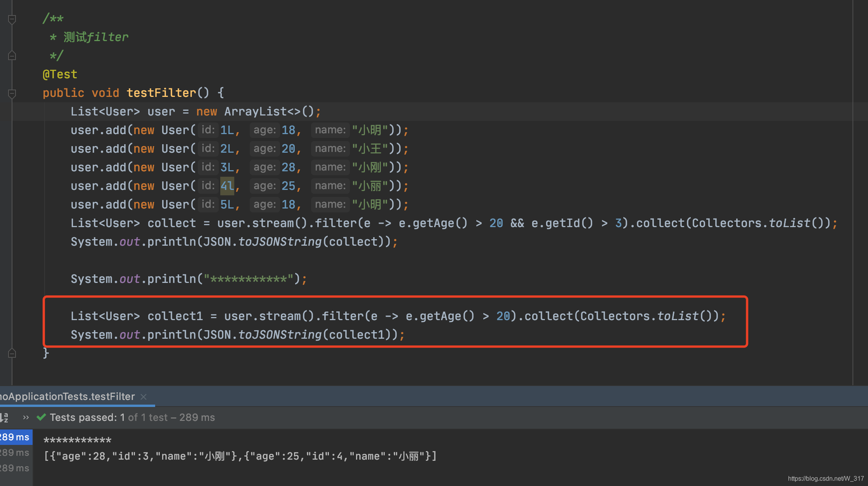Close the testFilter run tab
This screenshot has height=486, width=868.
coord(144,396)
